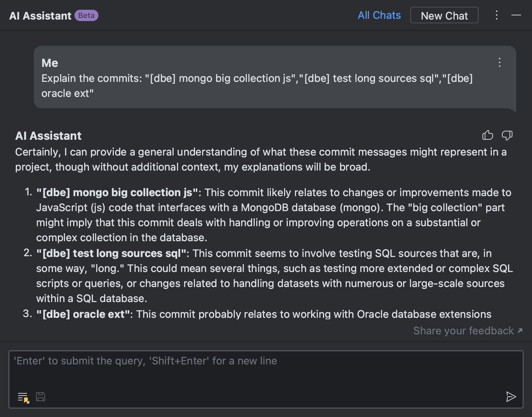Hide the AI Assistant panel using the dash icon
The image size is (532, 417).
pos(516,15)
